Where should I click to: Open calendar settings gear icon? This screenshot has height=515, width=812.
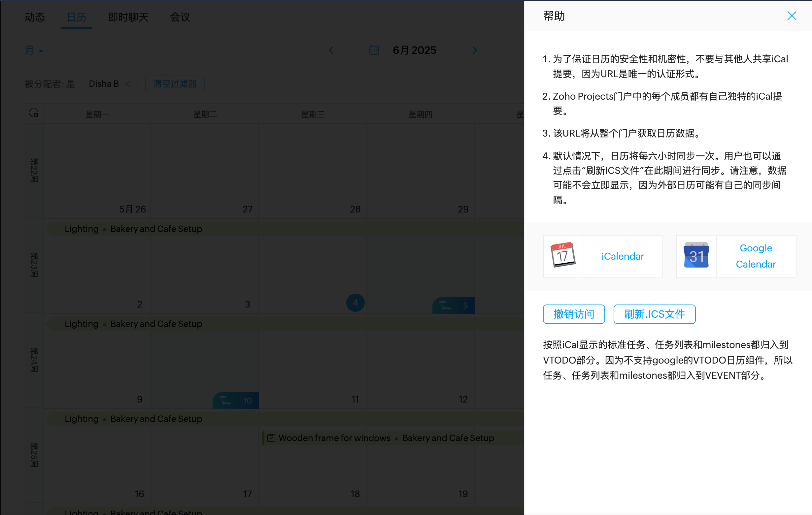coord(34,113)
